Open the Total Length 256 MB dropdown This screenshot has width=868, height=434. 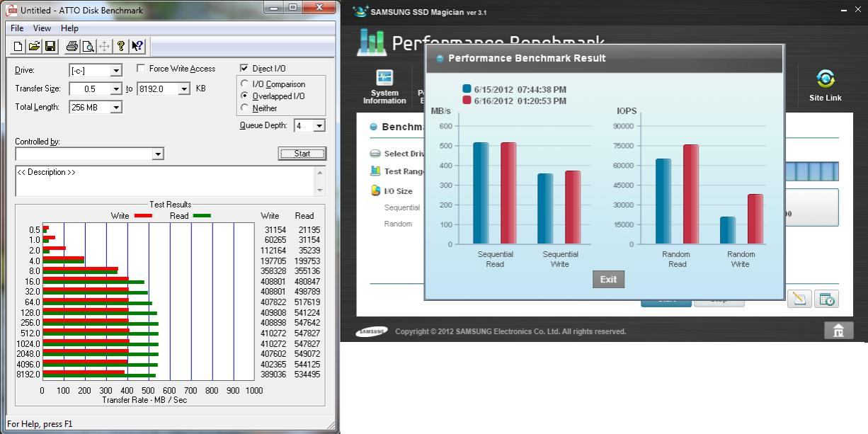click(x=116, y=107)
